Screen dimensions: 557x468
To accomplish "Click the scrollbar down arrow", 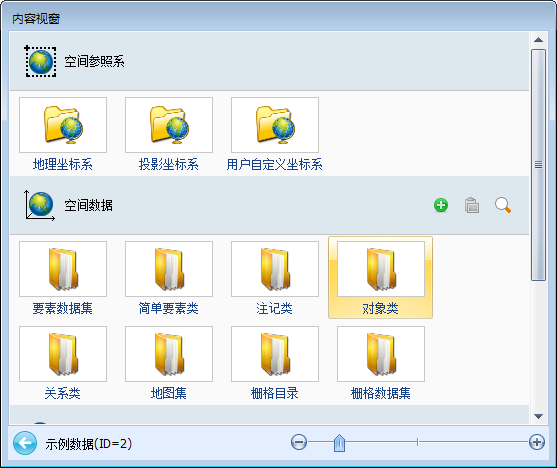I will click(538, 416).
